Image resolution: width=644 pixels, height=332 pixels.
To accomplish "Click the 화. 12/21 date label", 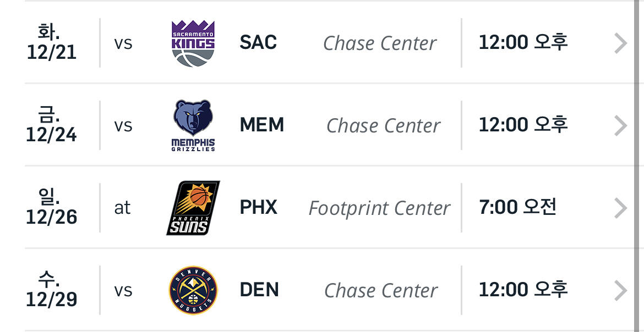I will (51, 43).
